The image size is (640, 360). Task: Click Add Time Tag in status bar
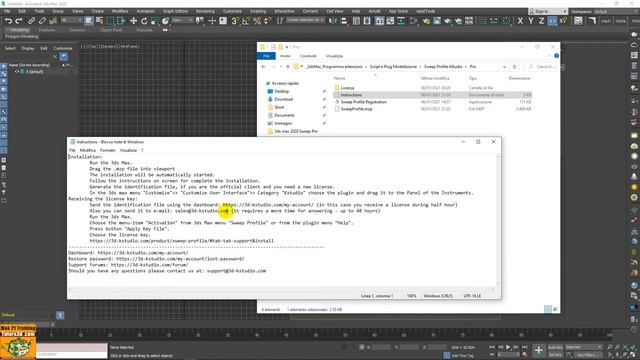[x=462, y=356]
